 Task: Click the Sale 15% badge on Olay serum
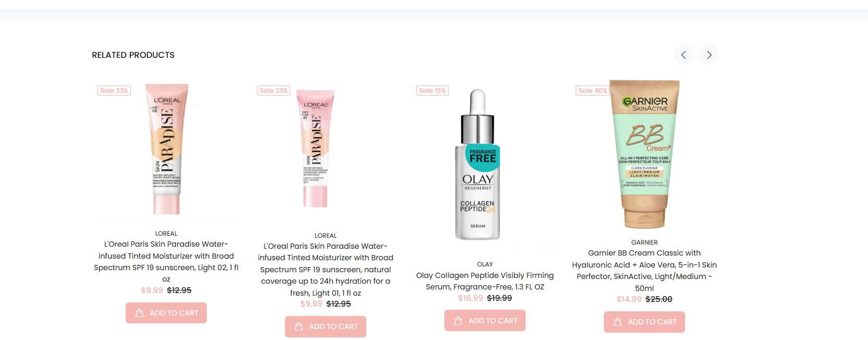433,91
